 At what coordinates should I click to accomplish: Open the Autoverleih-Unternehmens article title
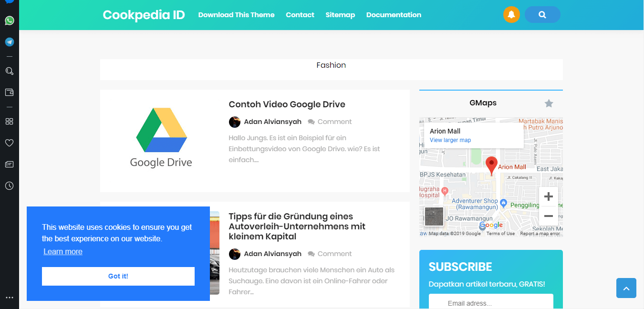point(297,227)
